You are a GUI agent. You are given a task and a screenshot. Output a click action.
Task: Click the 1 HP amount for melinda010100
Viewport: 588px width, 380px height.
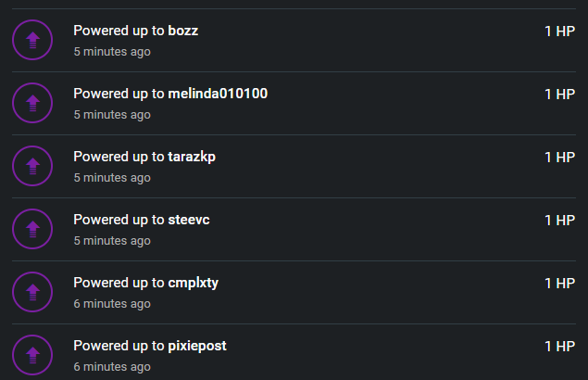pos(559,95)
